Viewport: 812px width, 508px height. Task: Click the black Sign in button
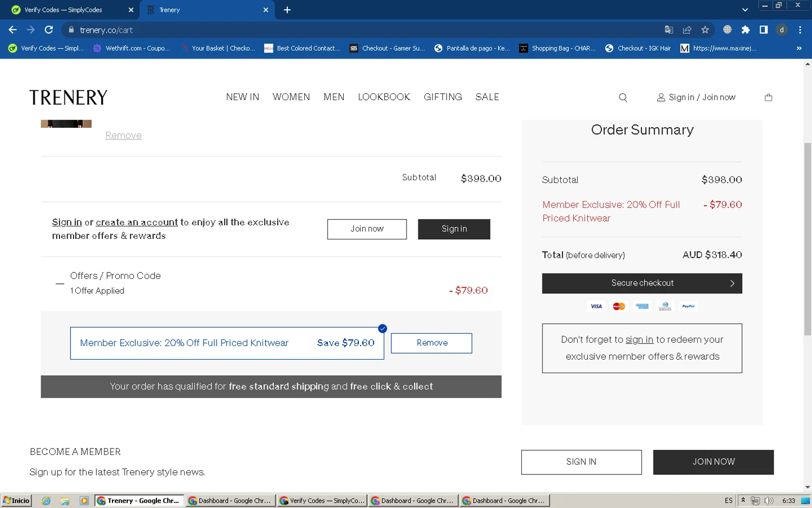click(454, 229)
